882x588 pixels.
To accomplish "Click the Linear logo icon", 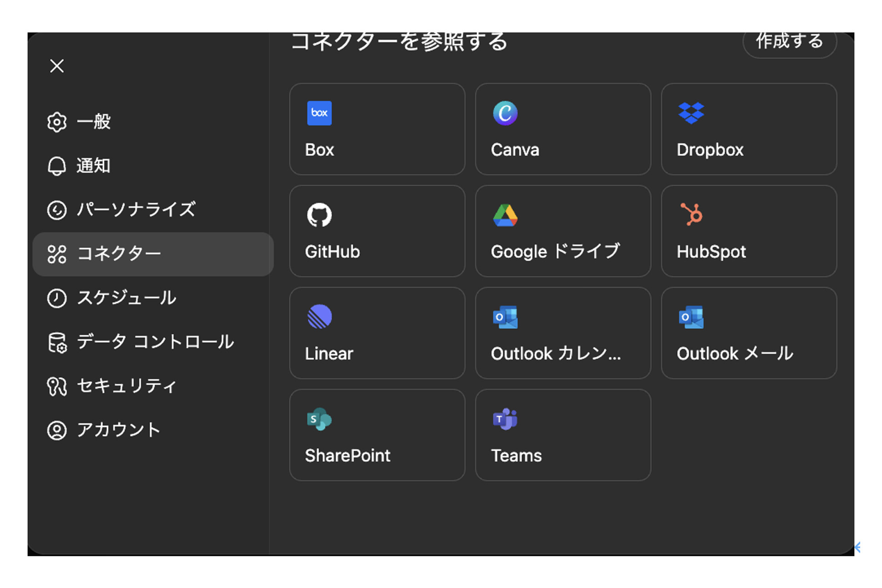I will 319,316.
